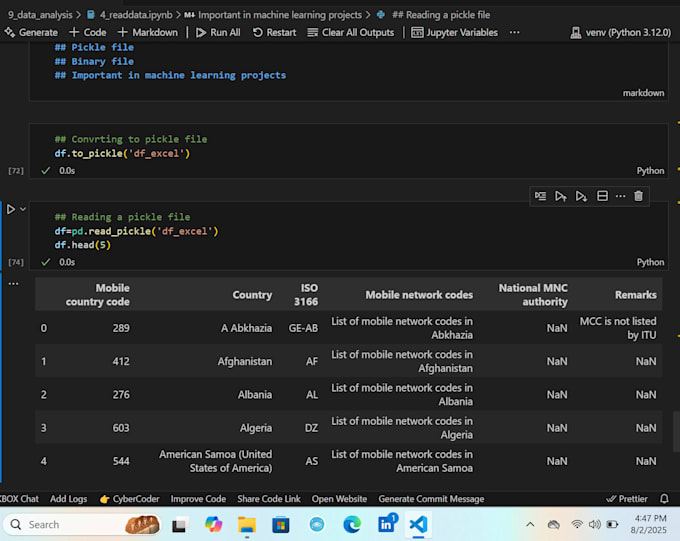Click markdown language label of first cell
The width and height of the screenshot is (680, 541).
pyautogui.click(x=643, y=93)
